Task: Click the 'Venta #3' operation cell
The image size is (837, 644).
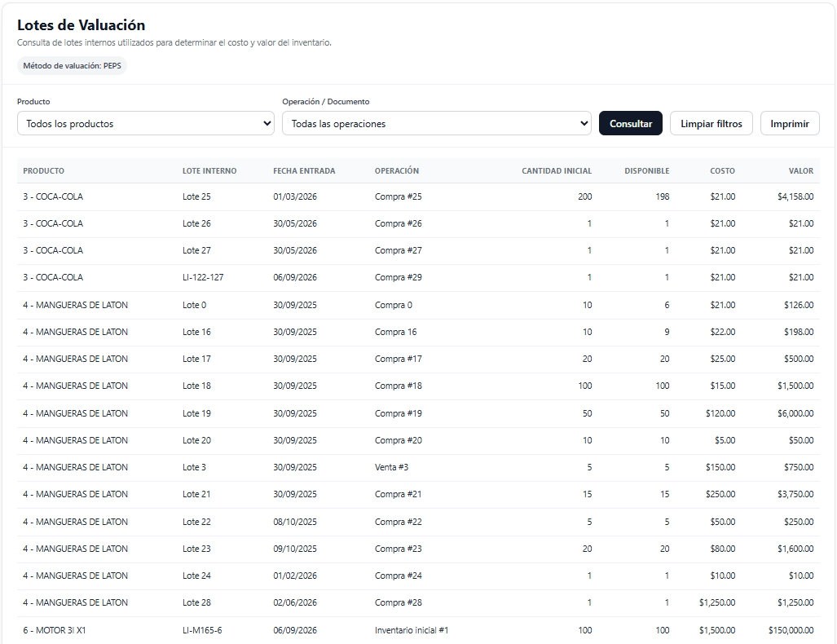Action: point(391,467)
